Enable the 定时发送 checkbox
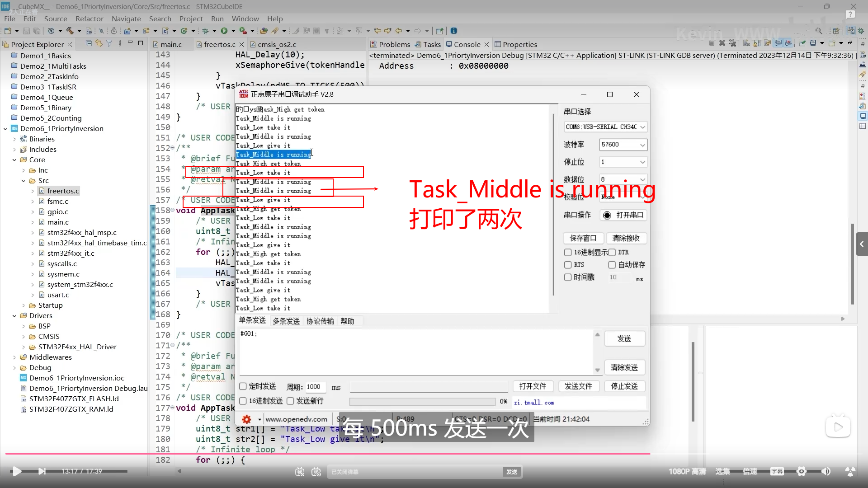 tap(243, 386)
